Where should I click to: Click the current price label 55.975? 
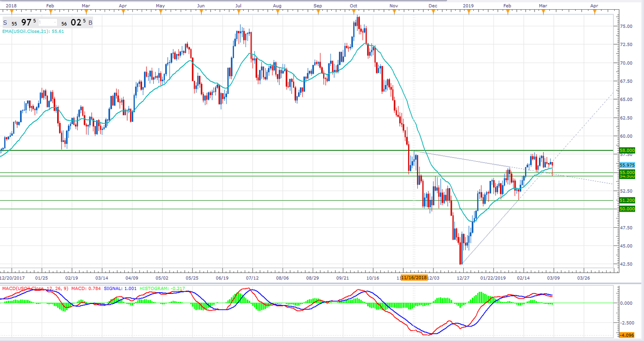(627, 165)
